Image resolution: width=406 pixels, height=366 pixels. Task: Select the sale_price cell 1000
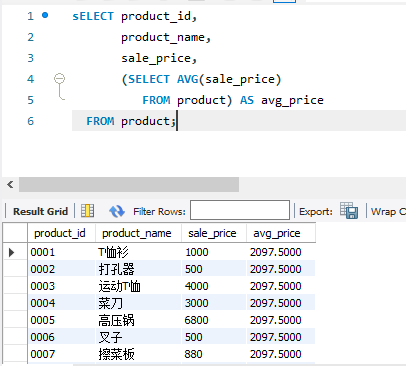(x=214, y=252)
